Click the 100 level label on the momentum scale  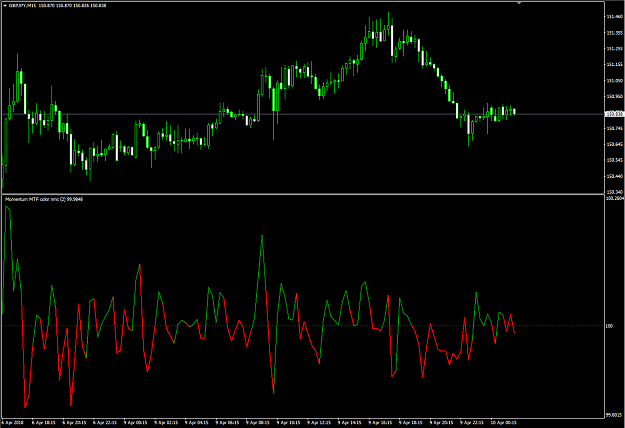click(609, 326)
